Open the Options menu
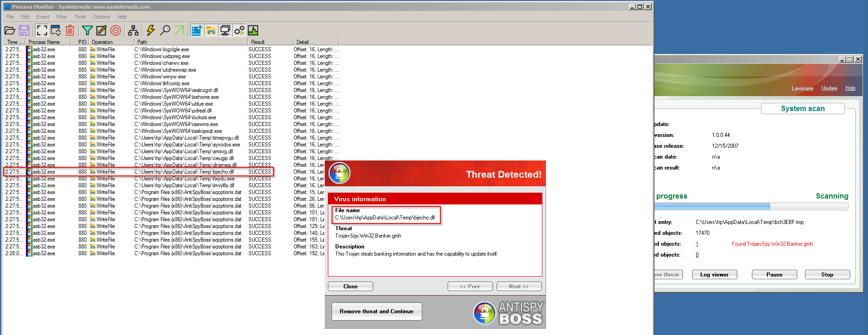 click(102, 17)
